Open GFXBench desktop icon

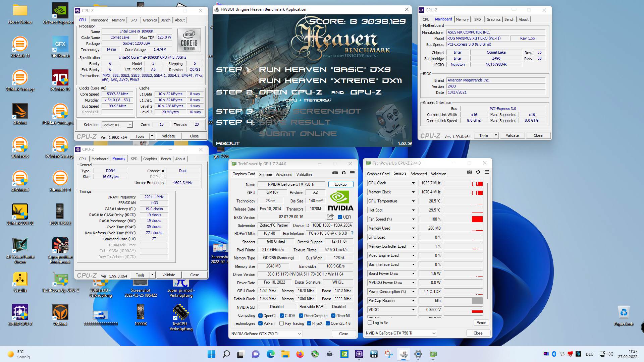pyautogui.click(x=60, y=47)
